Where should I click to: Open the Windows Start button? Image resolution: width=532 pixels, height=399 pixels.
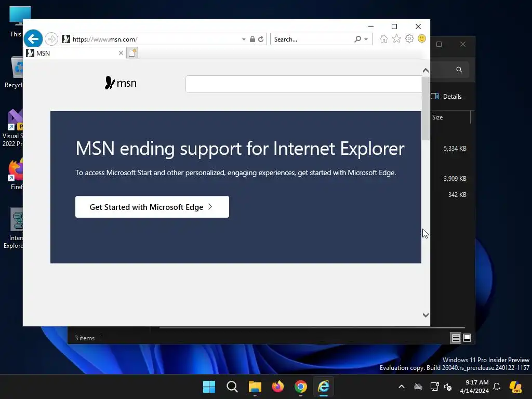(209, 387)
